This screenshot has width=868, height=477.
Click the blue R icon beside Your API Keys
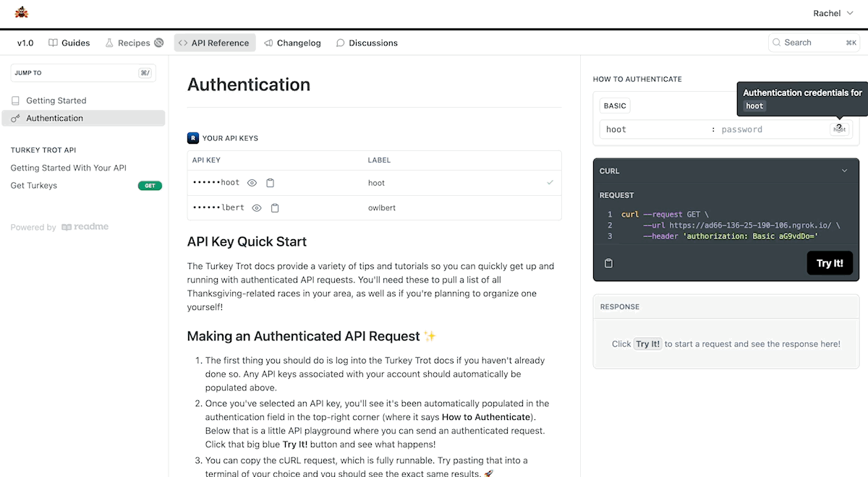192,137
